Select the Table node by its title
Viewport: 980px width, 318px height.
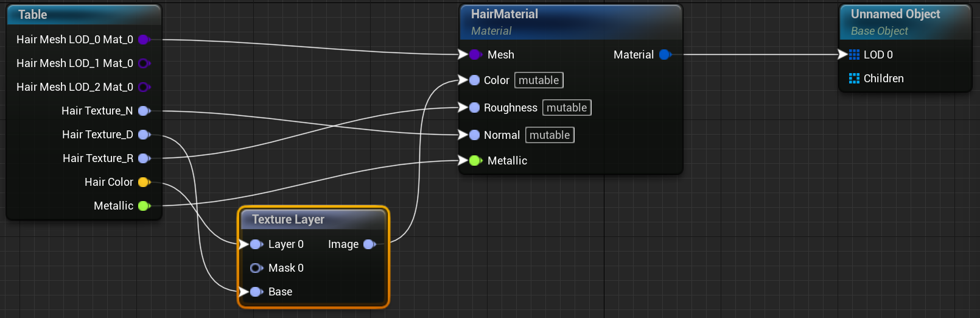pos(33,15)
